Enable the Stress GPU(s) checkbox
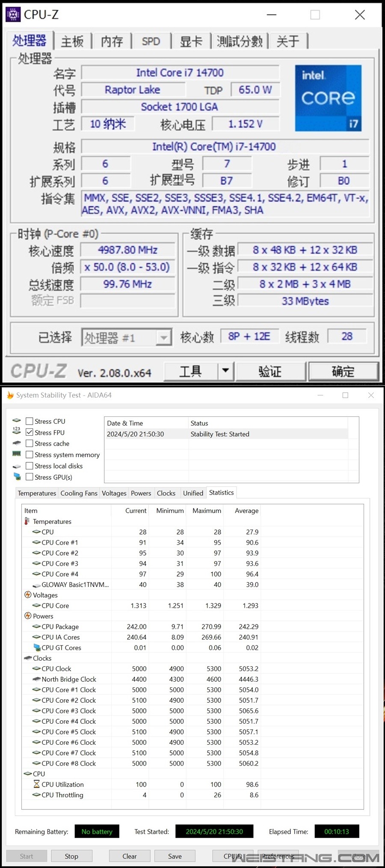385x868 pixels. coord(30,477)
